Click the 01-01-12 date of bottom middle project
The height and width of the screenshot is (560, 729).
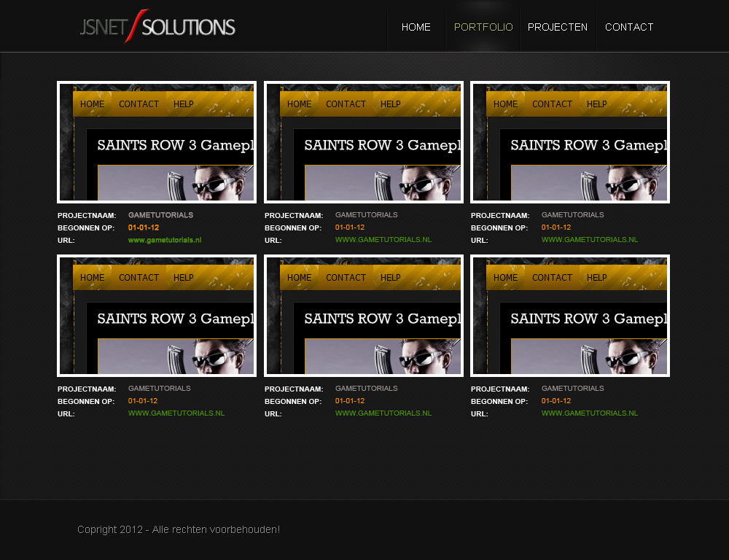350,401
